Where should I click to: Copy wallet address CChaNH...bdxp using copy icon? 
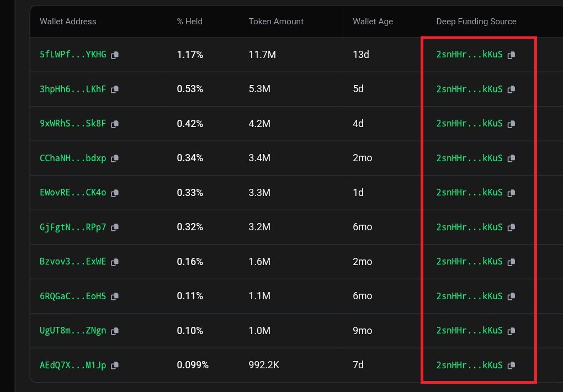pyautogui.click(x=115, y=158)
